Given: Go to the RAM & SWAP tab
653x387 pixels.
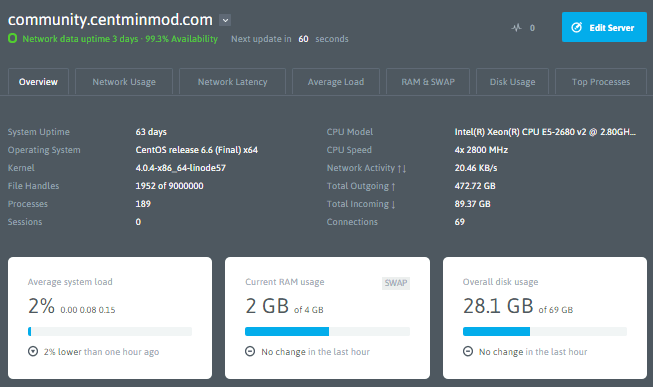Looking at the screenshot, I should coord(428,82).
